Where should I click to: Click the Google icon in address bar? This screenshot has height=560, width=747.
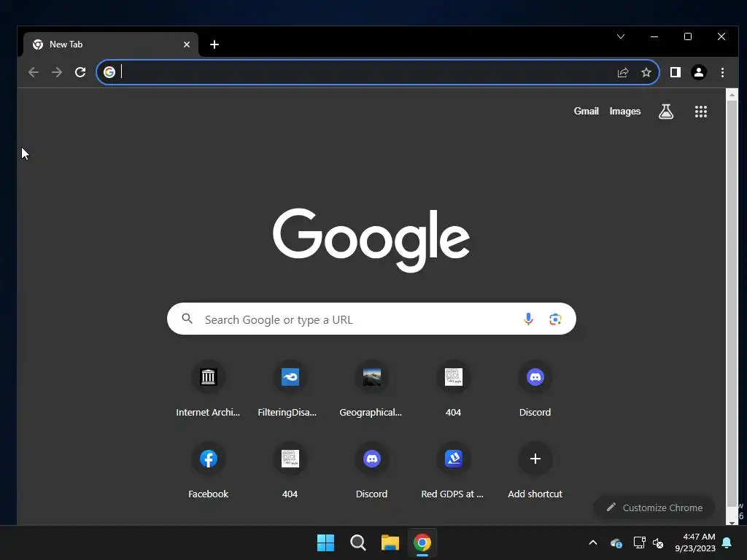(x=109, y=72)
